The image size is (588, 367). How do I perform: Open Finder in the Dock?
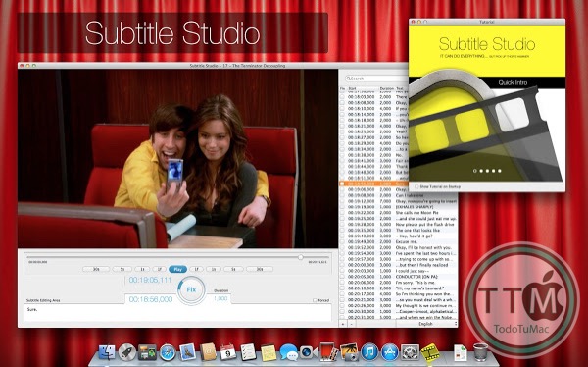(x=107, y=352)
